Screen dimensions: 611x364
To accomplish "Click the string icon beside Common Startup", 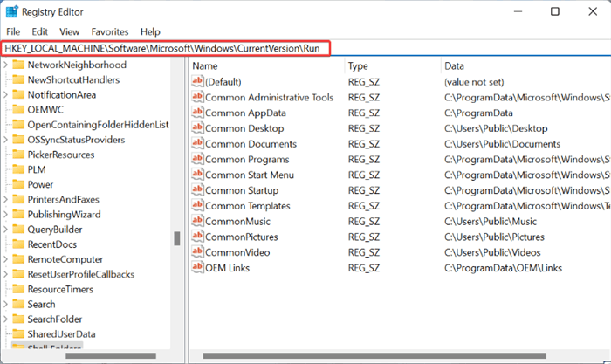I will [197, 190].
